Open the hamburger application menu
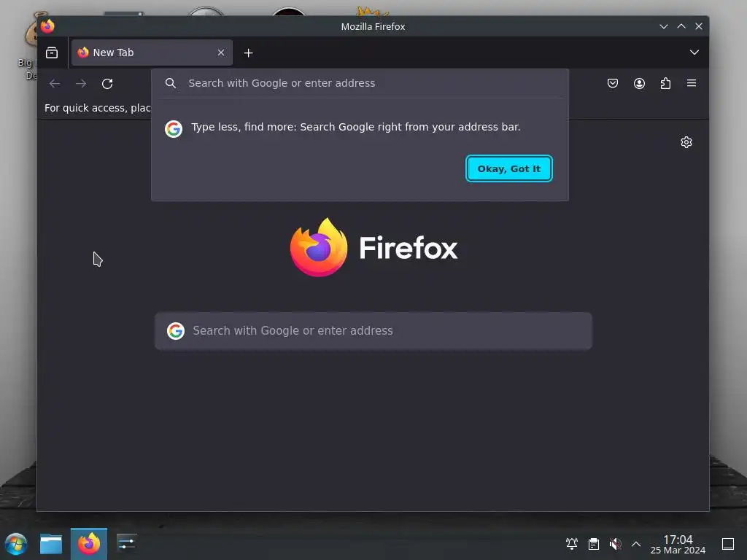747x560 pixels. (692, 83)
